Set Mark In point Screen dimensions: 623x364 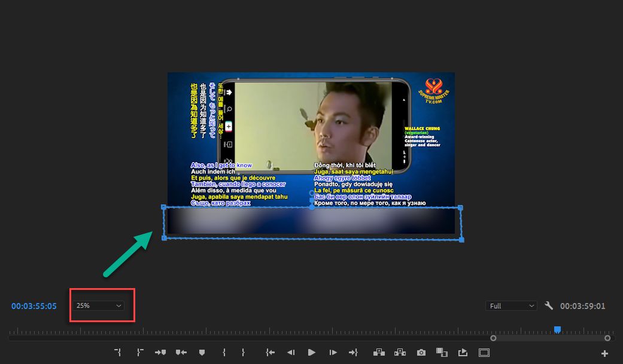coord(224,352)
